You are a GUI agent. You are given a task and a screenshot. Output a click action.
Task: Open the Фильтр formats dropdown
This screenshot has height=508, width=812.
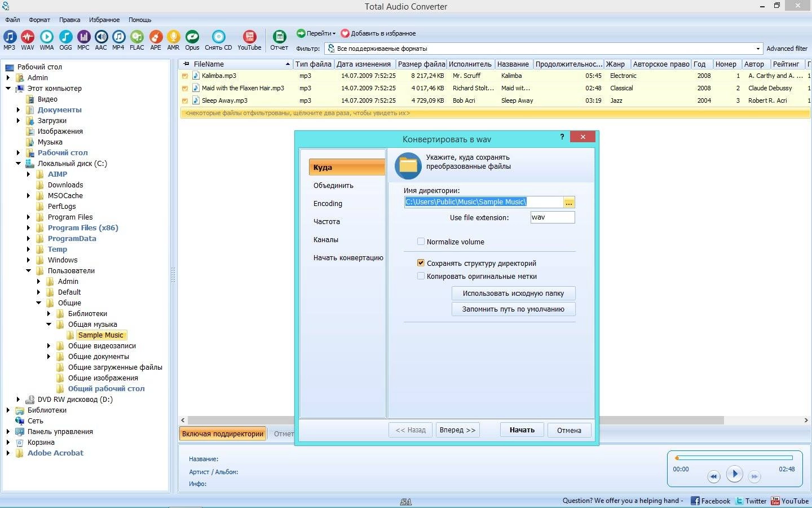click(x=757, y=49)
